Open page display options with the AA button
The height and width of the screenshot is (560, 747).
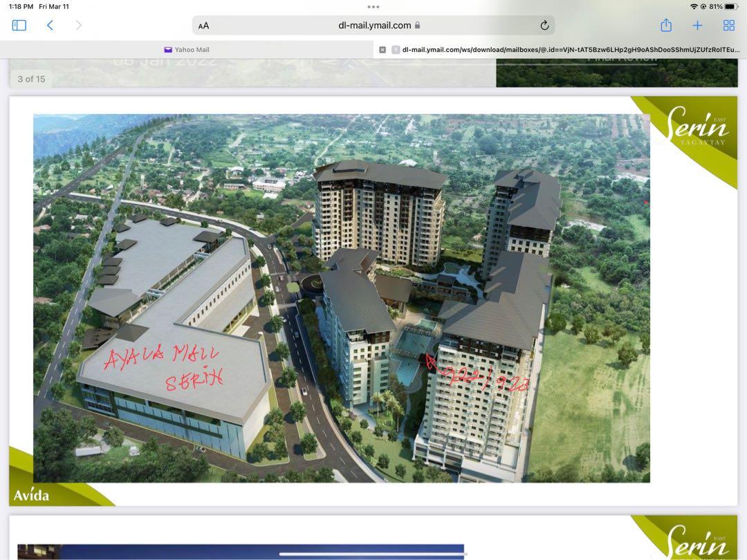tap(203, 25)
